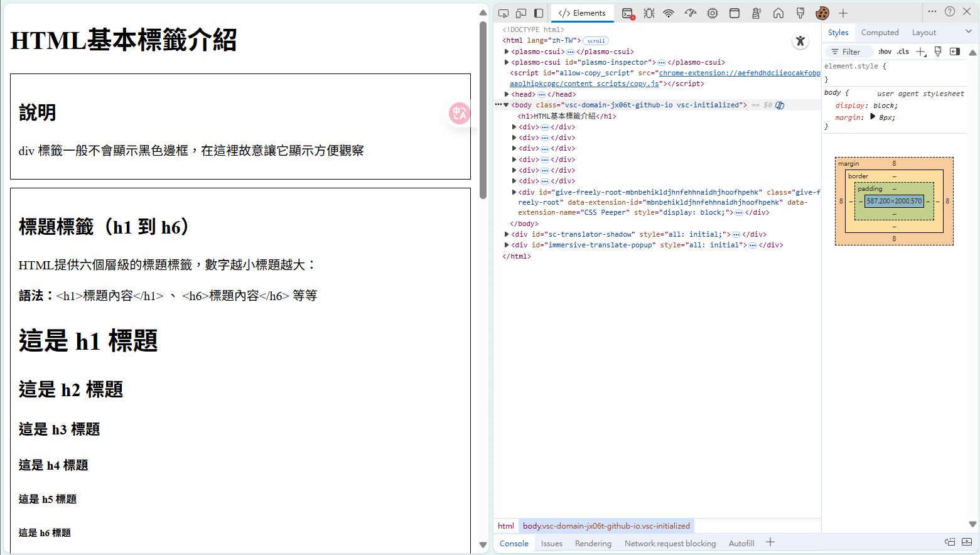Toggle rendering emulations brush icon in Styles
980x555 pixels.
(938, 51)
